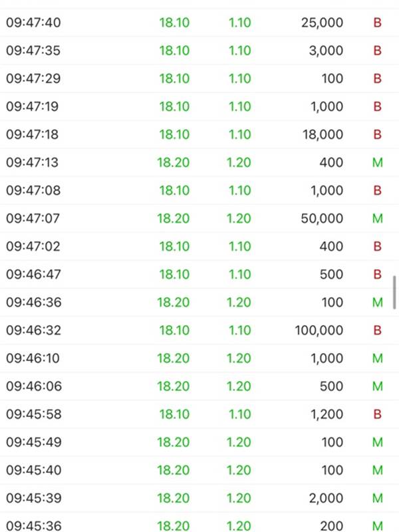399x532 pixels.
Task: Click the M marker on the 09:46:36 row
Action: tap(377, 303)
